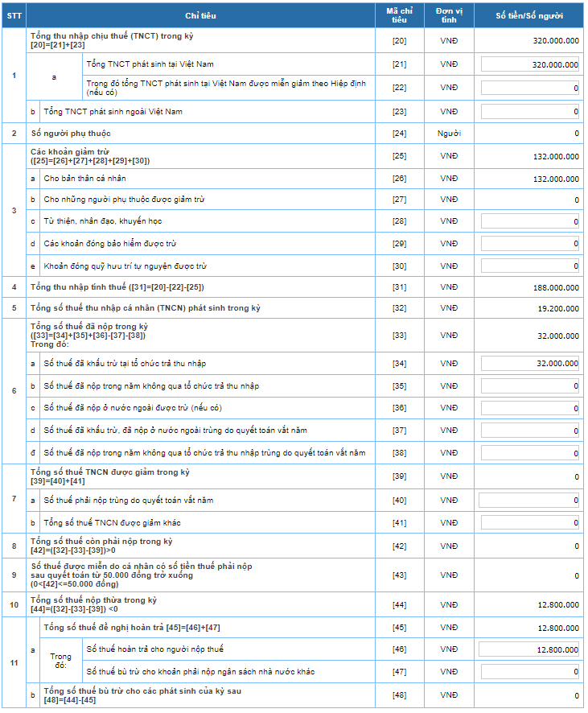
Task: Click the refund to taxpayer field [46]
Action: pyautogui.click(x=528, y=649)
